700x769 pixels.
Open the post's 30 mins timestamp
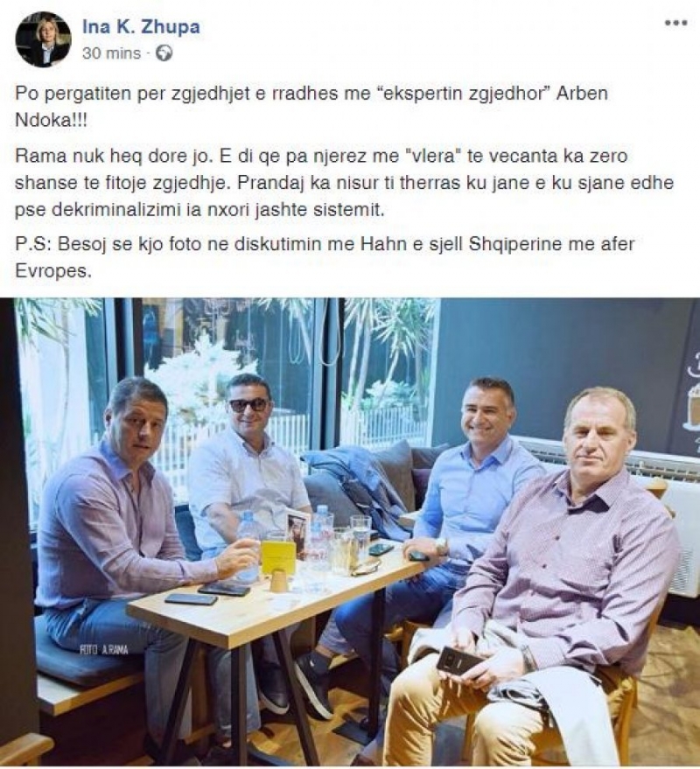pos(111,53)
